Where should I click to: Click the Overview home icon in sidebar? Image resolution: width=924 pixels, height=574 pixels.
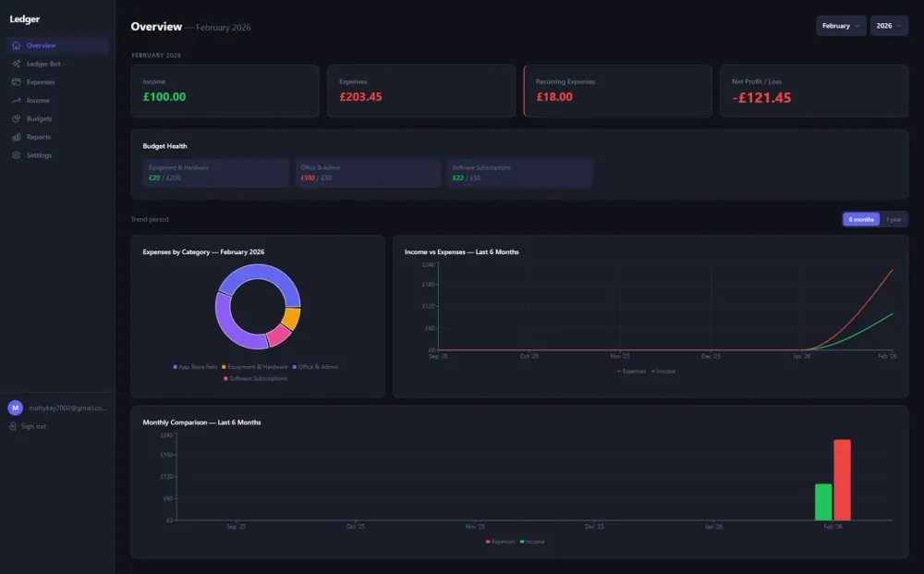coord(16,45)
